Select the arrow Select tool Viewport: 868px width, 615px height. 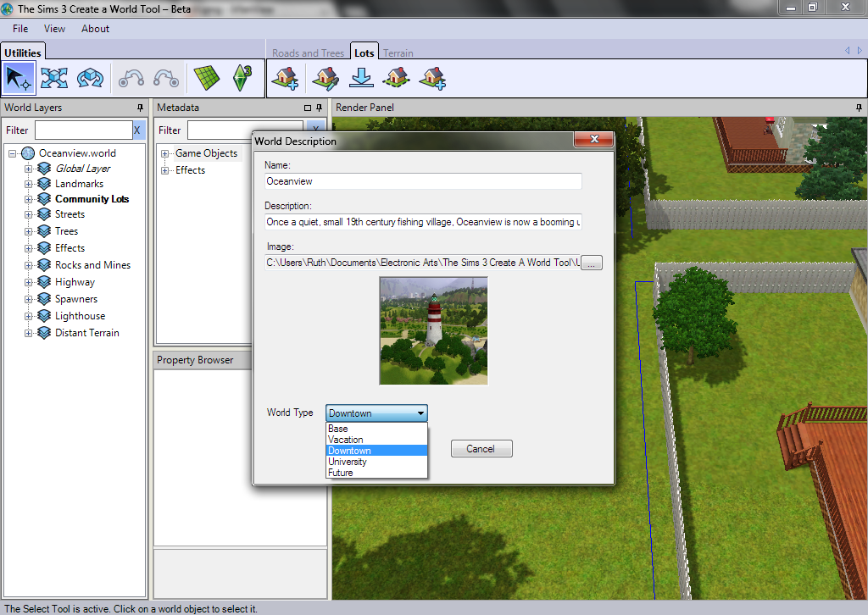(18, 79)
